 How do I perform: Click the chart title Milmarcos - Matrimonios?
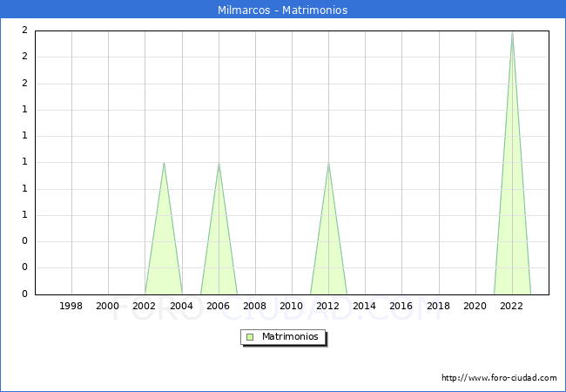[x=283, y=10]
